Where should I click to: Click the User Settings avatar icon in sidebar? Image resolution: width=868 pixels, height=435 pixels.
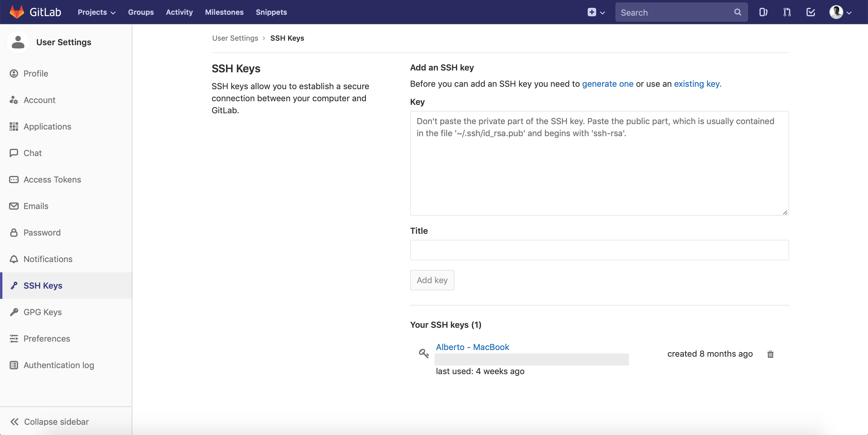(18, 42)
